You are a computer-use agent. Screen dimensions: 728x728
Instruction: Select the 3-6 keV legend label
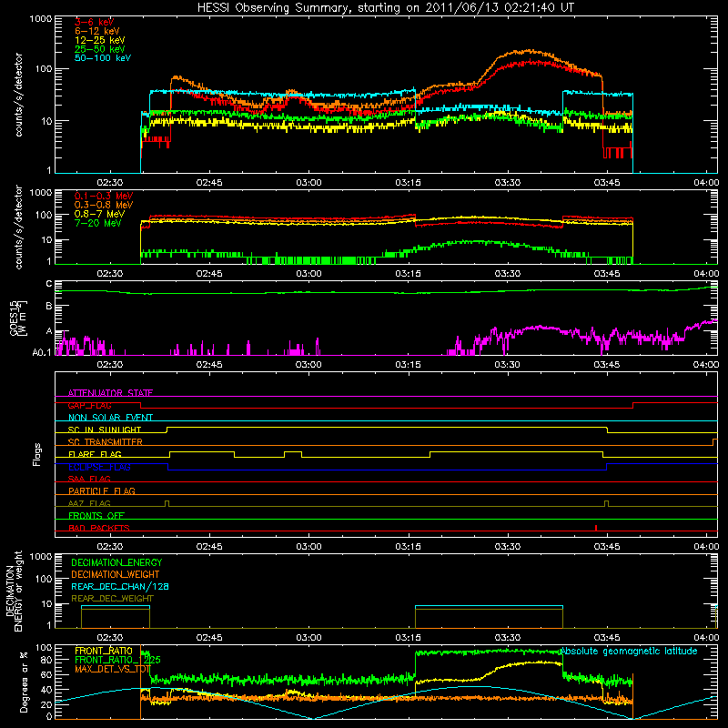pos(94,22)
